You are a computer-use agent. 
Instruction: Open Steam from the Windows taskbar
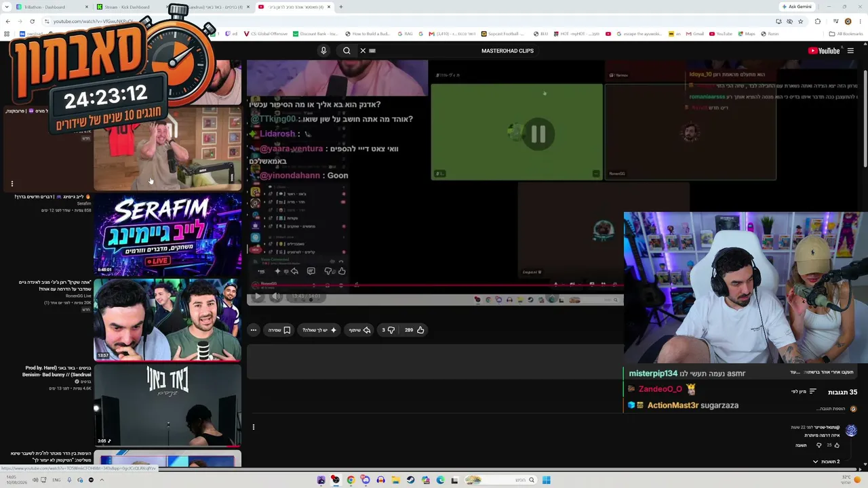[410, 480]
